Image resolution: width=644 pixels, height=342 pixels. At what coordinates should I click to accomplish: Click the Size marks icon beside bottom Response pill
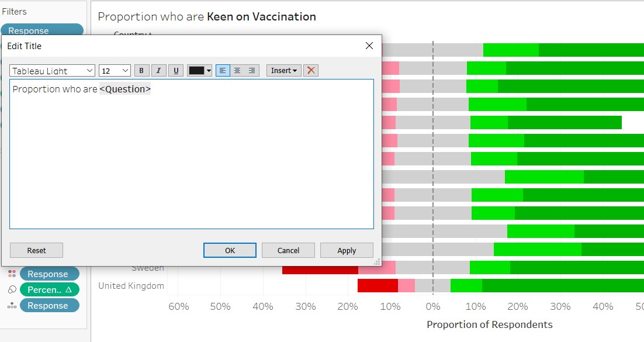click(13, 305)
